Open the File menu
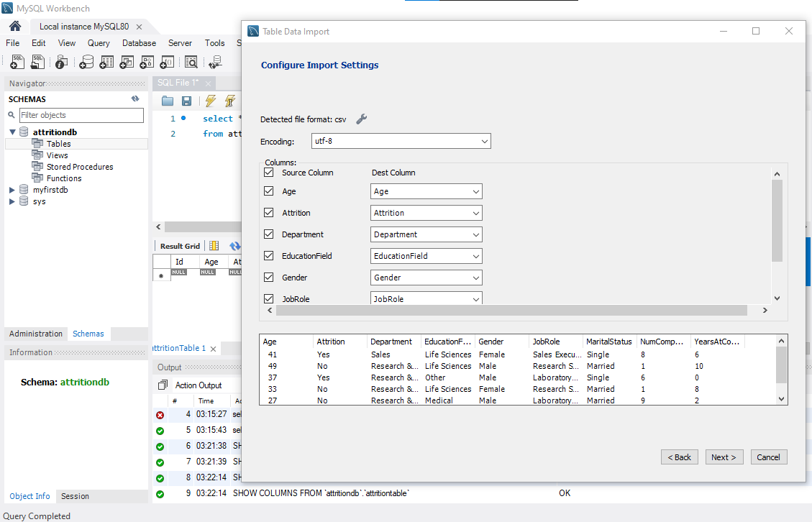The width and height of the screenshot is (812, 522). 12,43
